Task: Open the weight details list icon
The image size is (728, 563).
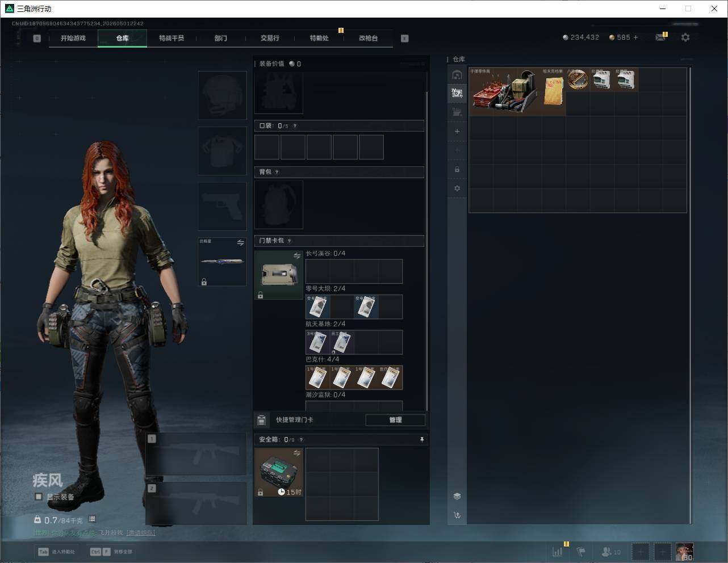Action: coord(92,519)
